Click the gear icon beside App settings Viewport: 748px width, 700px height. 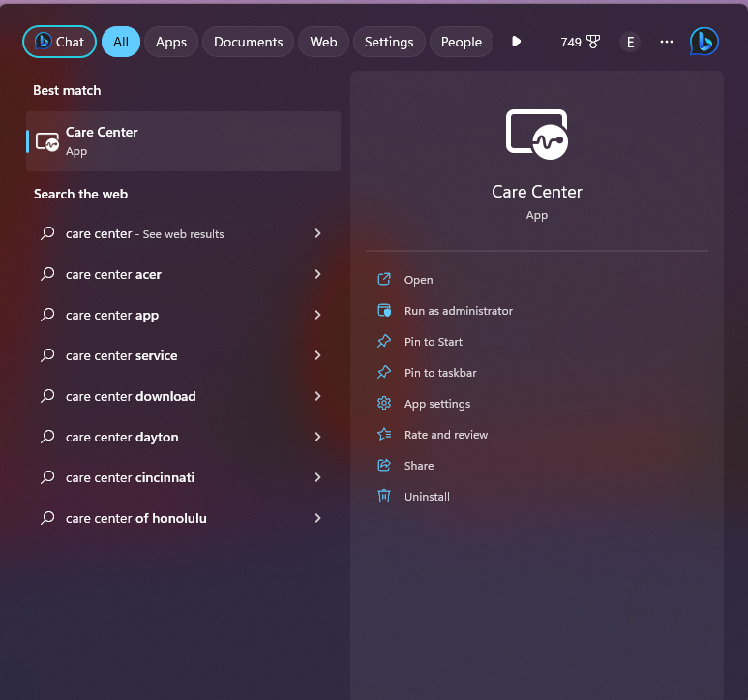point(384,403)
